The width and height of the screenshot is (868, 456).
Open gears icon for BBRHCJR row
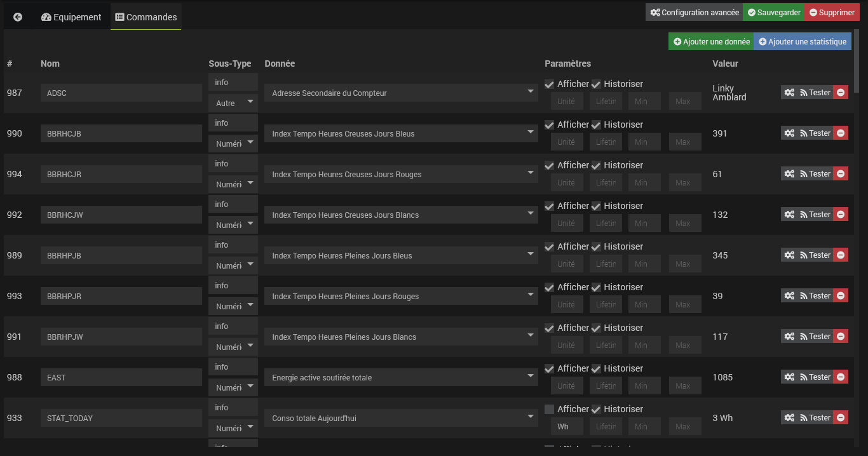click(x=789, y=174)
